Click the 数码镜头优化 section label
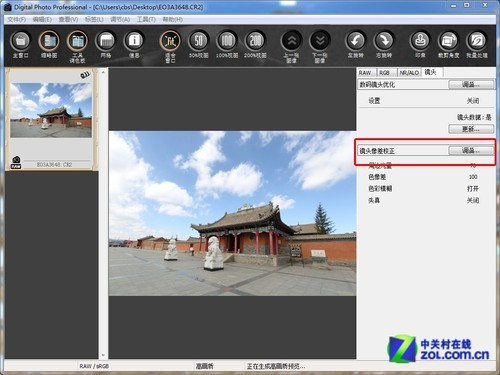Screen dimensions: 500x375 tap(377, 85)
